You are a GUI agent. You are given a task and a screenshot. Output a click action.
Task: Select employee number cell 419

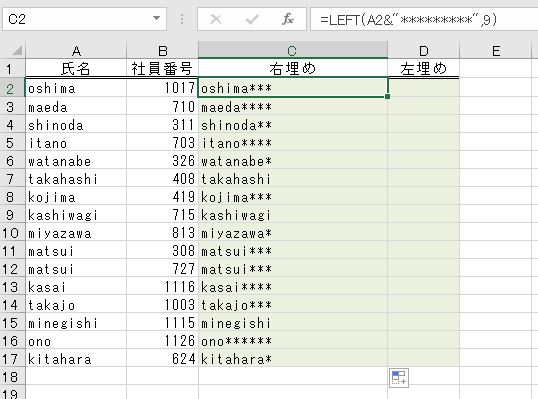pos(162,197)
